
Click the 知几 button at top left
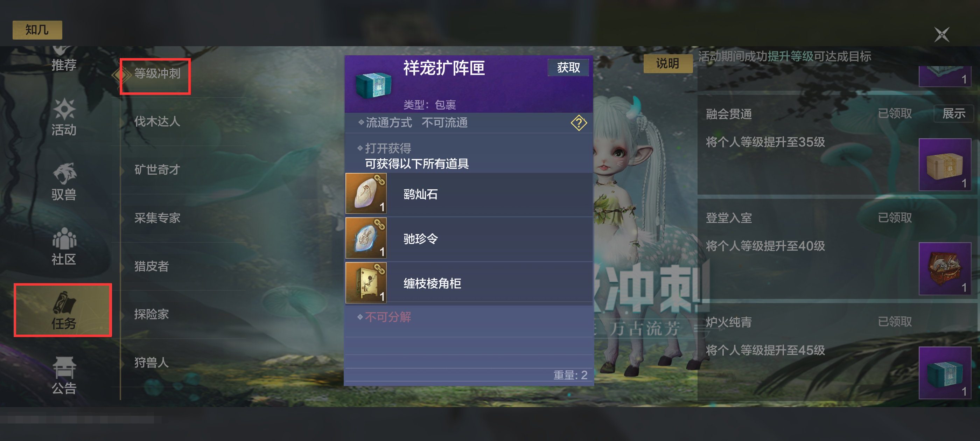37,30
